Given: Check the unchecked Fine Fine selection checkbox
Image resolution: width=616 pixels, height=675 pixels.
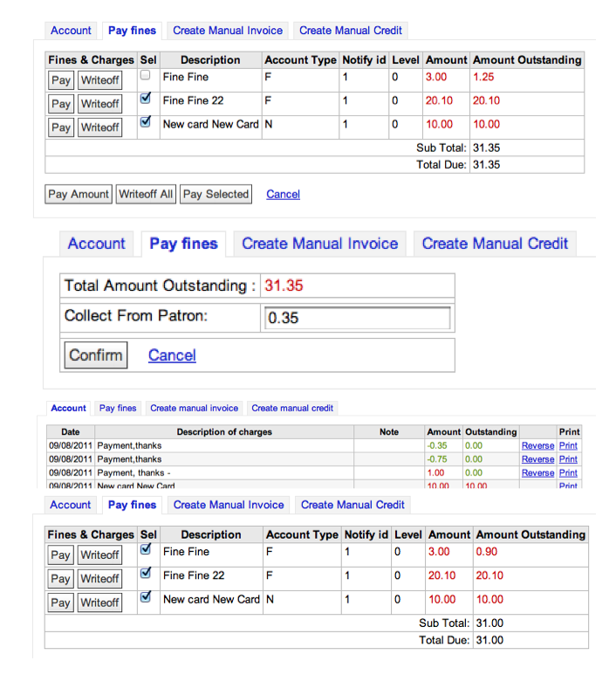Looking at the screenshot, I should [x=146, y=76].
